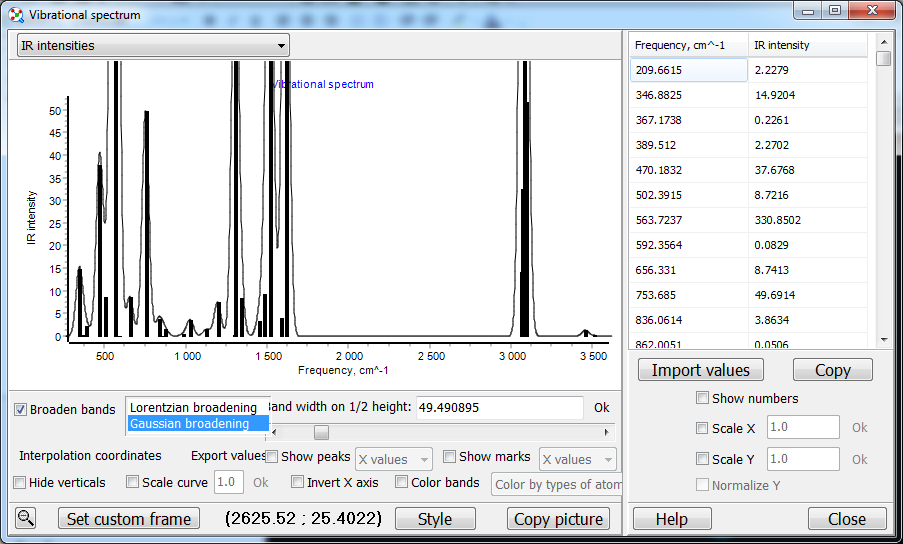Open the Style settings button
Screen dimensions: 903x544
point(435,519)
